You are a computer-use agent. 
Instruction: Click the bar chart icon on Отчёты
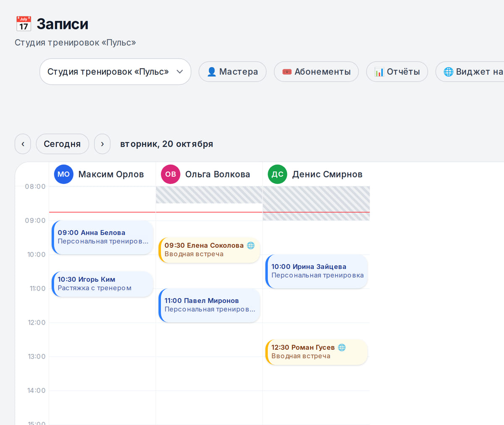click(379, 72)
